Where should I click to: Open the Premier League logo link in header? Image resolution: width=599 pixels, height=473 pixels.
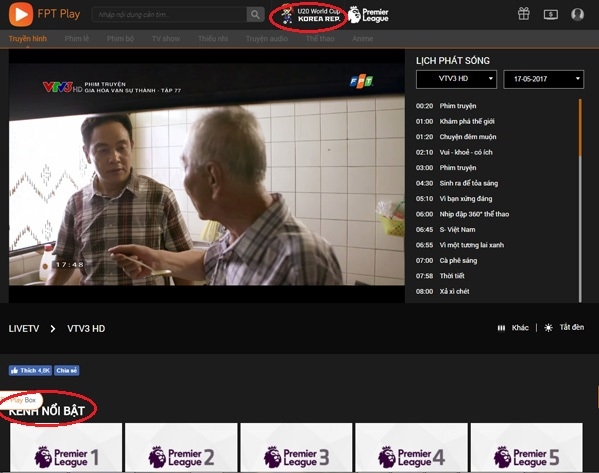point(368,15)
